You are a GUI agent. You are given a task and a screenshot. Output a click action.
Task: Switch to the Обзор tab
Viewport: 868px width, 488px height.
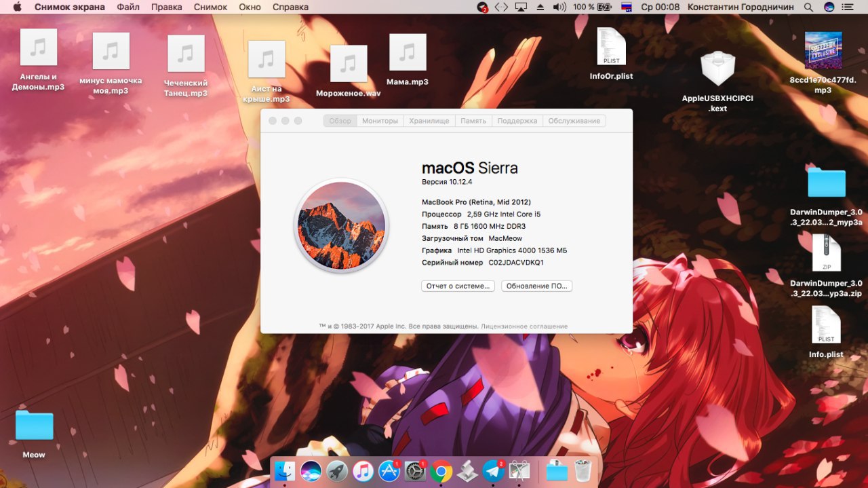point(340,121)
